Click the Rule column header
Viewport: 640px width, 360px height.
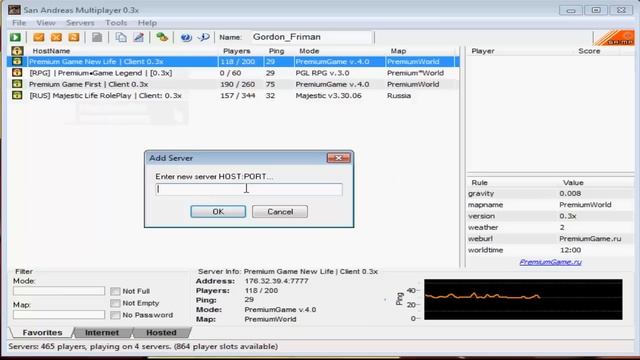[480, 182]
